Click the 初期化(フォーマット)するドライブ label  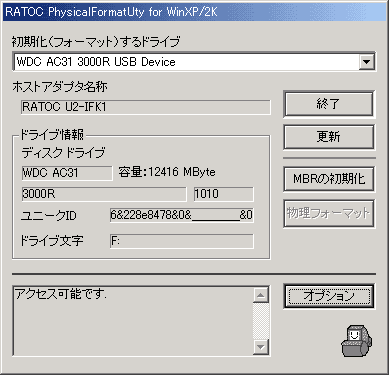click(x=96, y=42)
